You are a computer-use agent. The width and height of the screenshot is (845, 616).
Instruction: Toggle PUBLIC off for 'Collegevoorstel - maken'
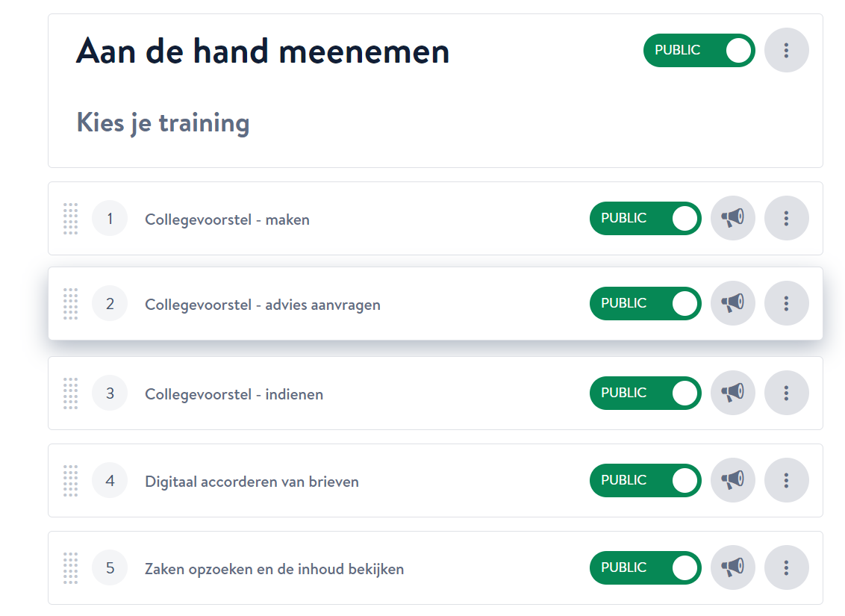[x=645, y=218]
